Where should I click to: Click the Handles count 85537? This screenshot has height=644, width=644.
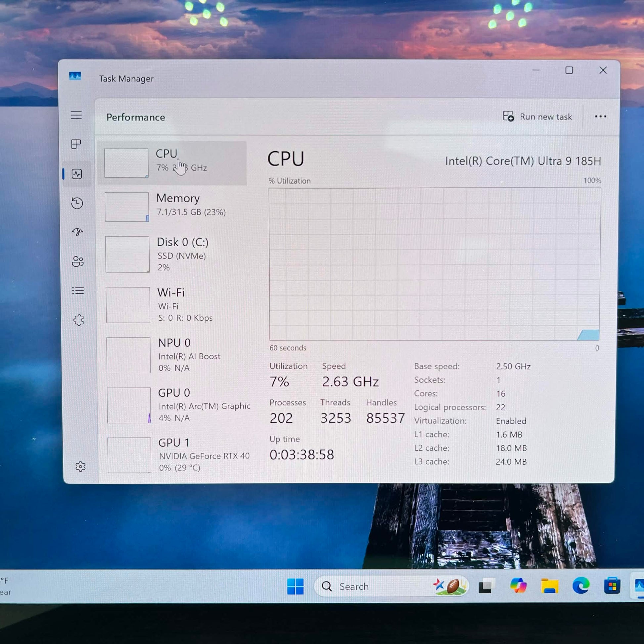click(x=385, y=418)
